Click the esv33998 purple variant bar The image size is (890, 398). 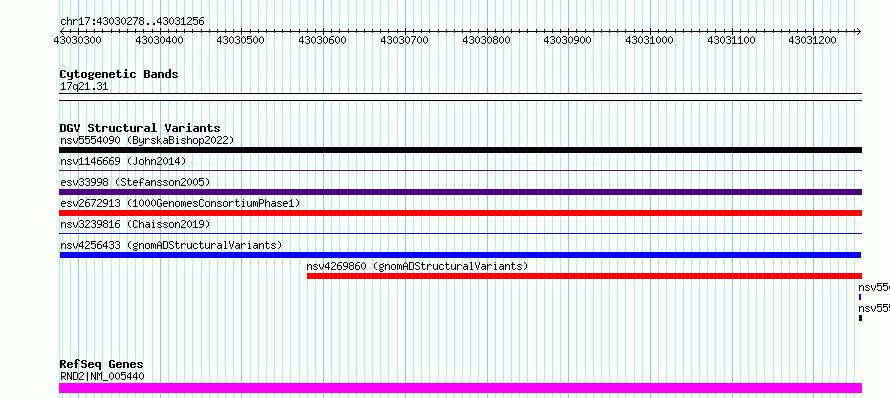click(x=460, y=192)
